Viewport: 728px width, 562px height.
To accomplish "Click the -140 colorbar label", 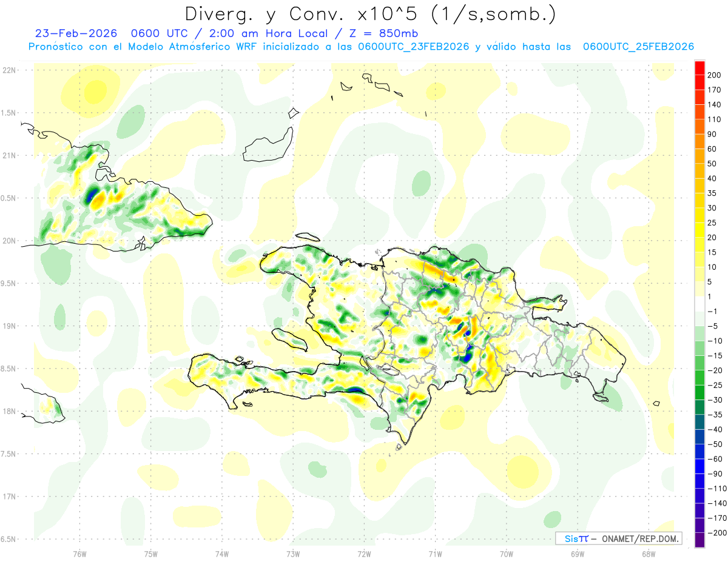I will click(x=718, y=504).
